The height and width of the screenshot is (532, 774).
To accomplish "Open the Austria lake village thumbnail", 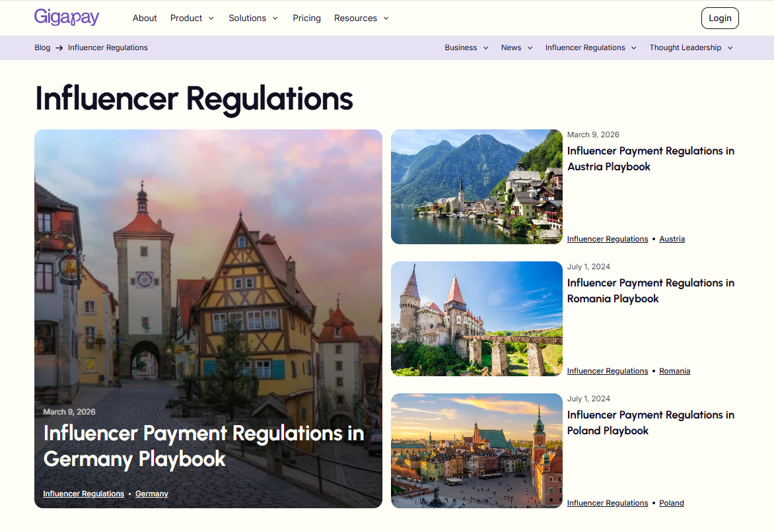I will 476,187.
